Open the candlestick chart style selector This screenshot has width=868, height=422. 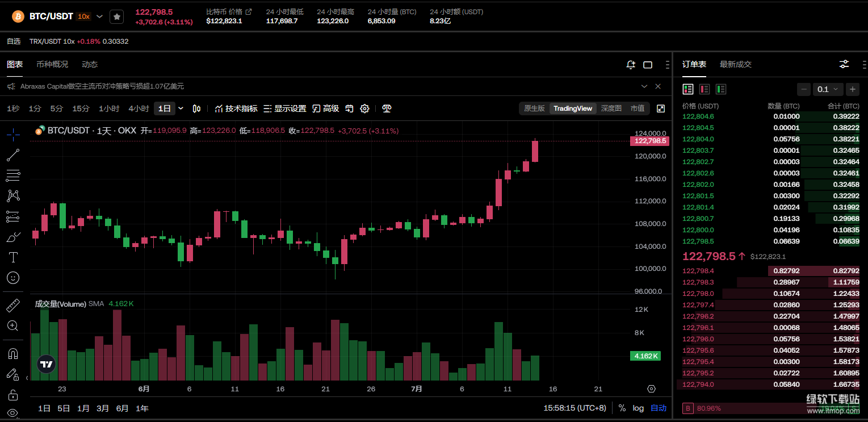(196, 108)
